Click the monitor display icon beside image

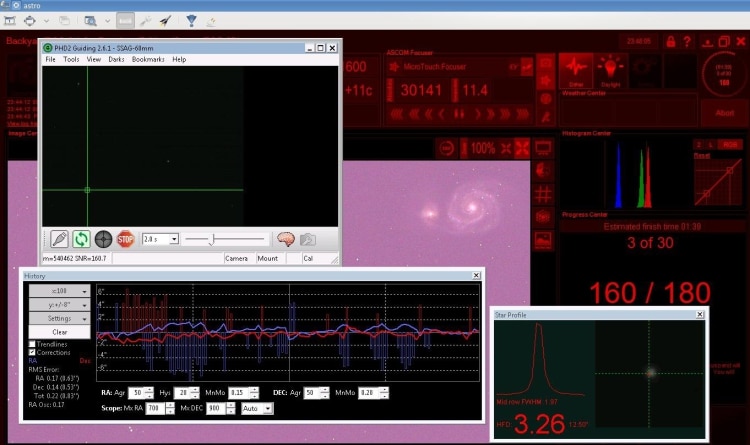point(543,148)
